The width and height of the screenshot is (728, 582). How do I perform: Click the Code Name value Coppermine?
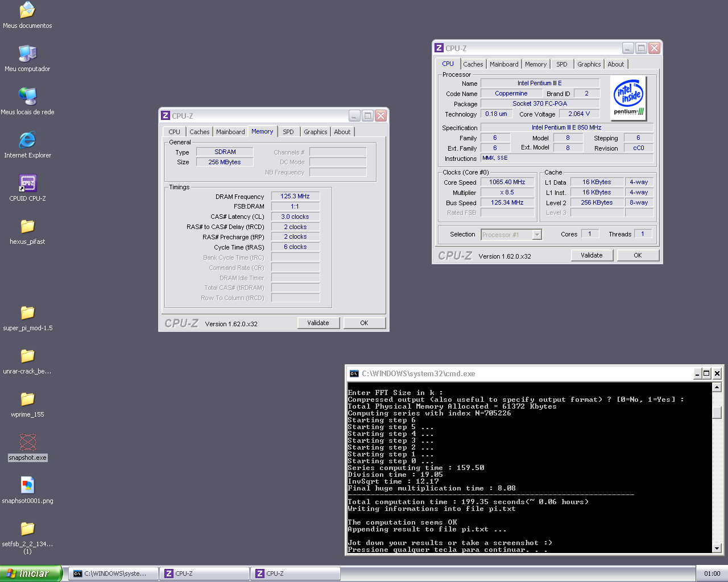coord(511,93)
